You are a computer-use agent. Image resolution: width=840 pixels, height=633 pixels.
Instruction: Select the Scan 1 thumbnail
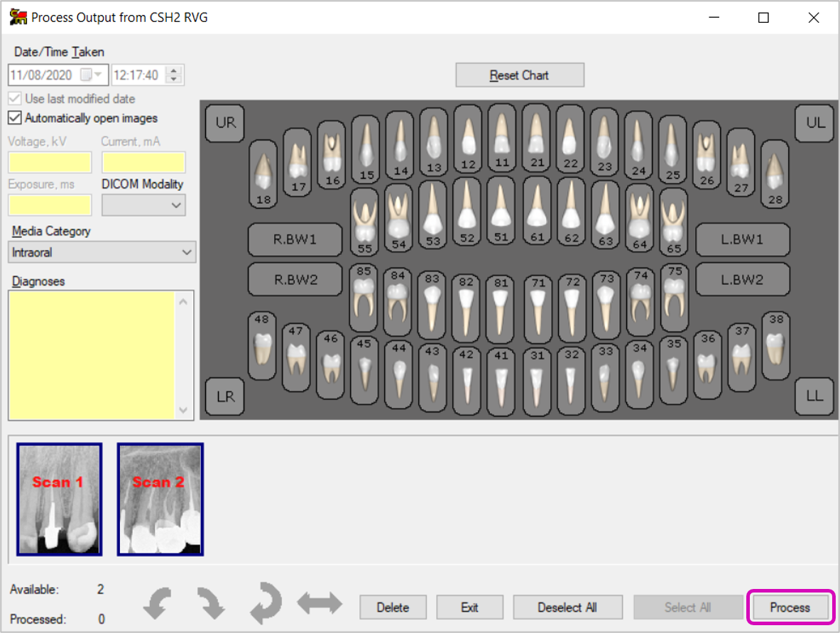click(60, 499)
